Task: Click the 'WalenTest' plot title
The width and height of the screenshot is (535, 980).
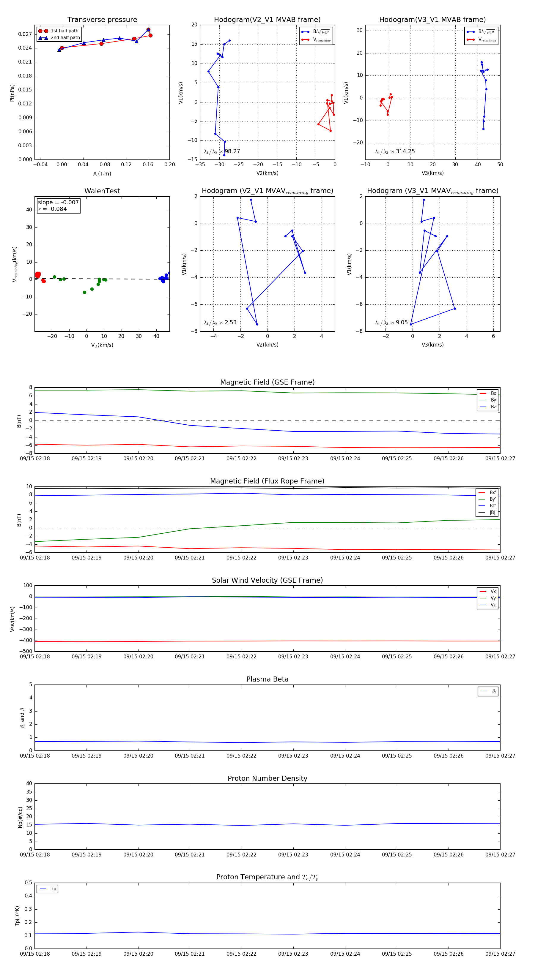Action: point(102,191)
